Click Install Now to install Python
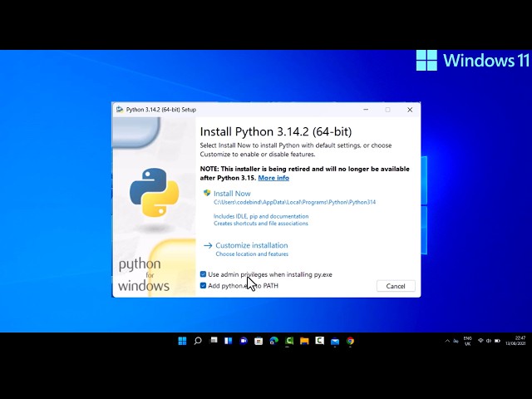The image size is (532, 399). pyautogui.click(x=232, y=194)
